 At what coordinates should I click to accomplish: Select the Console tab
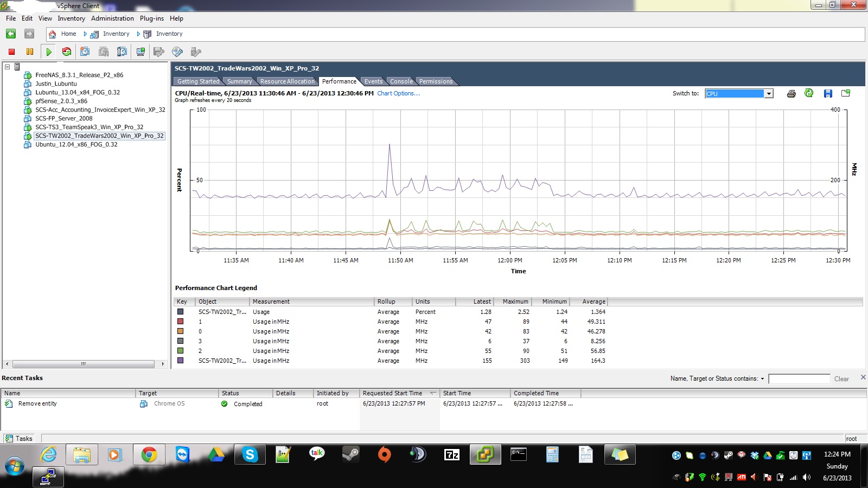click(401, 81)
